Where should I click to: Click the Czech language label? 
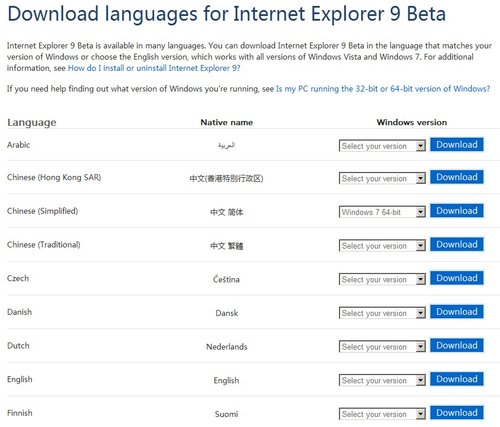point(18,278)
